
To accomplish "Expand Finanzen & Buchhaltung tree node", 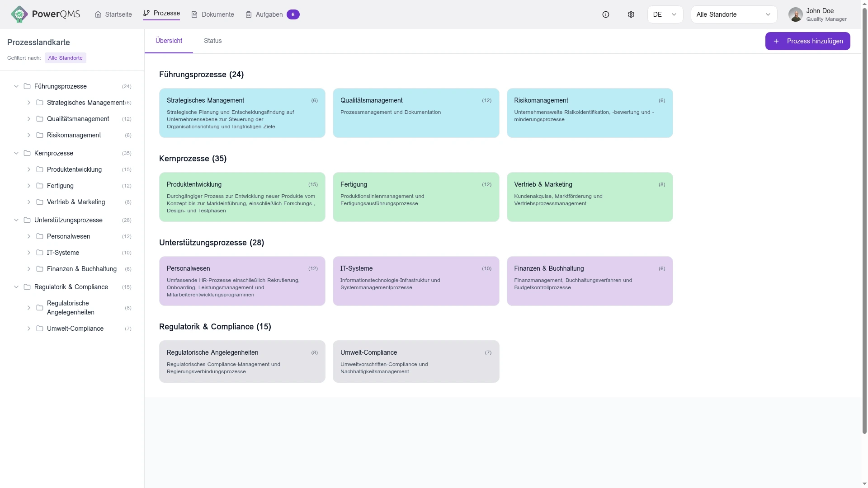I will click(29, 269).
